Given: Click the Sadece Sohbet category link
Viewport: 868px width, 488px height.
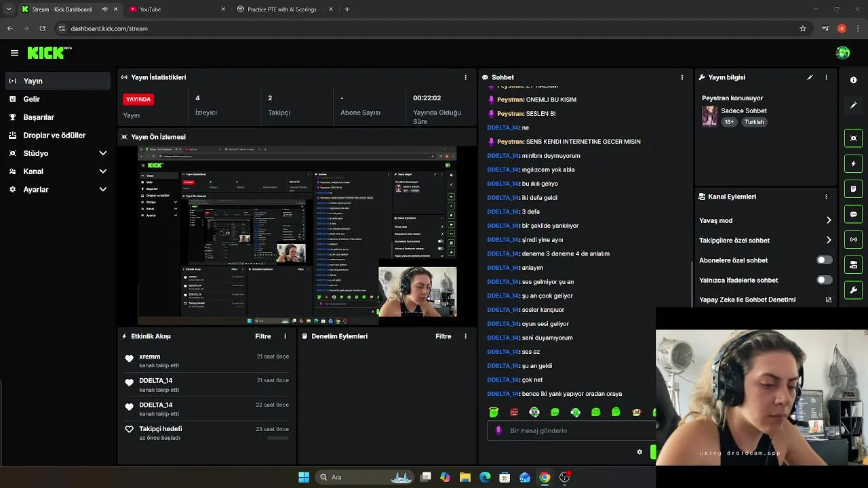Looking at the screenshot, I should pyautogui.click(x=744, y=110).
